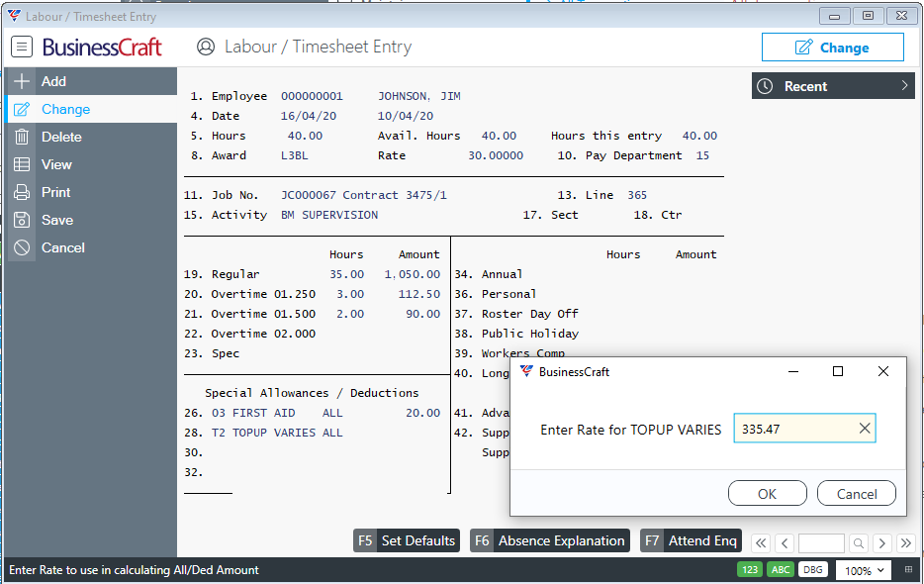This screenshot has height=584, width=924.
Task: Click Overtime 01.250 amount 112.50
Action: point(419,294)
